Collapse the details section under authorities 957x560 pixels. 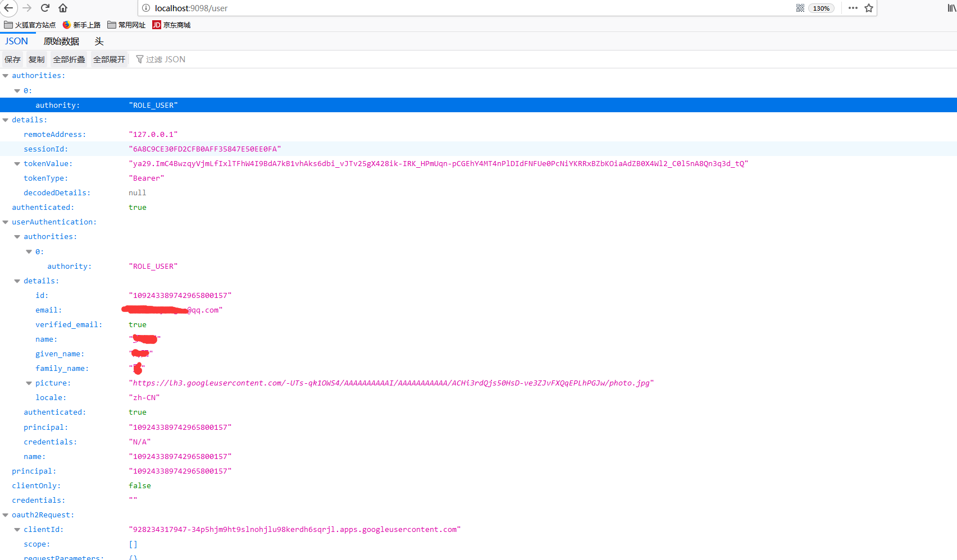5,120
